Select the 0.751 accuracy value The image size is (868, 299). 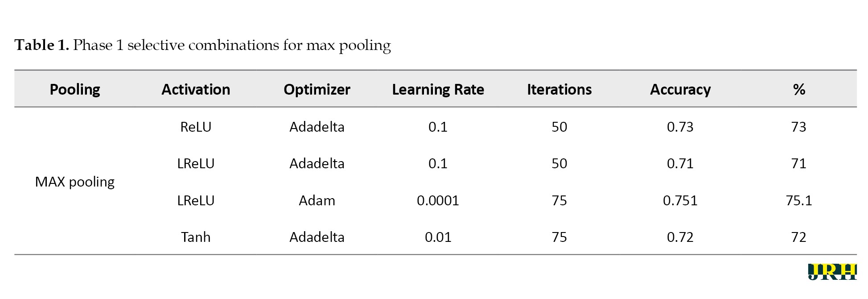click(680, 201)
